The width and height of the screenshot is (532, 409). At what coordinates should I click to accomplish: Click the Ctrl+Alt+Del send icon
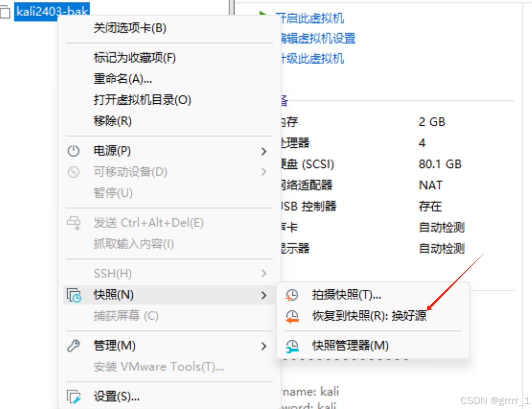(74, 223)
